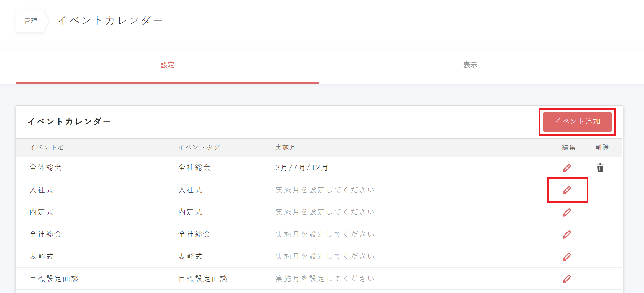644x293 pixels.
Task: Click the イベント名 column header
Action: tap(47, 147)
